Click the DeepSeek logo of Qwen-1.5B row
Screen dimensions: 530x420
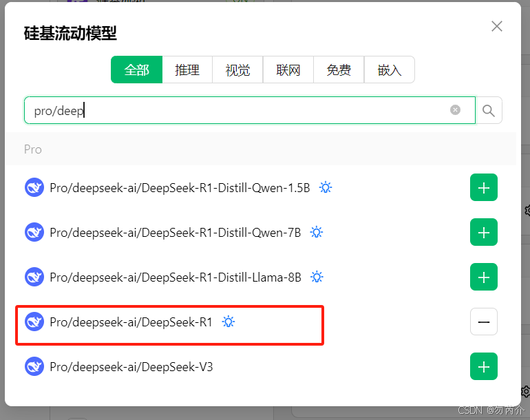coord(34,187)
